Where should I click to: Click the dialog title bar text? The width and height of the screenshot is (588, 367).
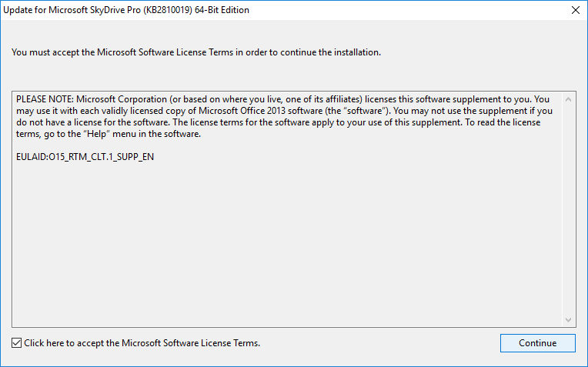point(127,11)
